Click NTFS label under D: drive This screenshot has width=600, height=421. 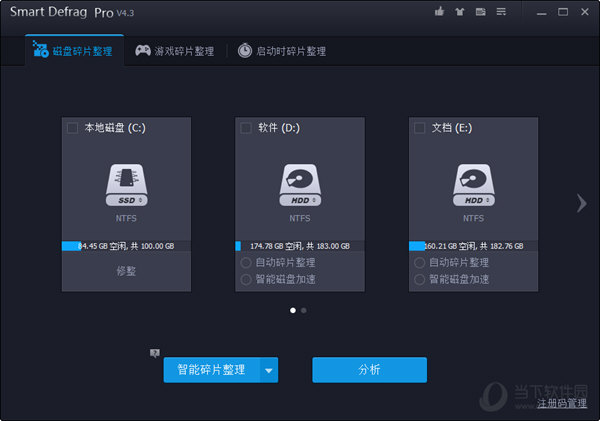pos(300,218)
